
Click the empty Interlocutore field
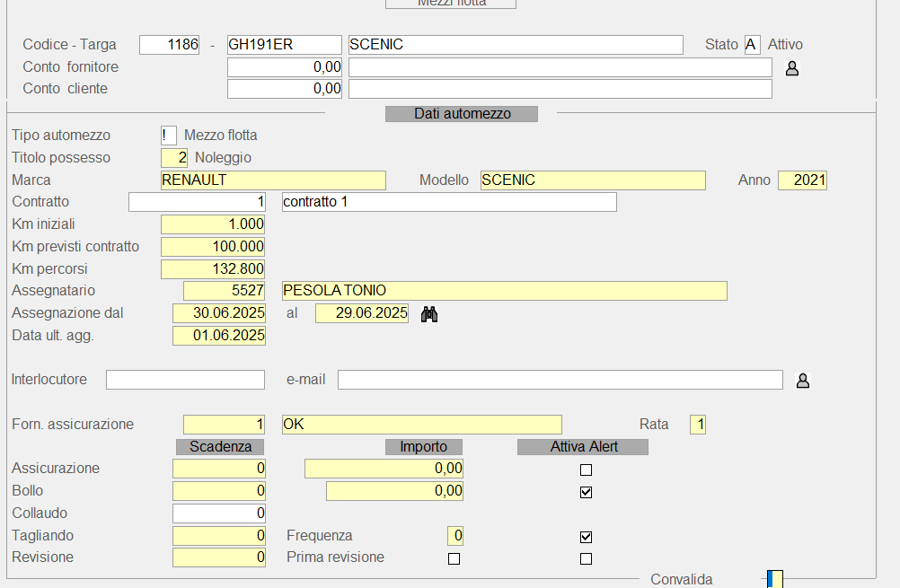(x=185, y=380)
